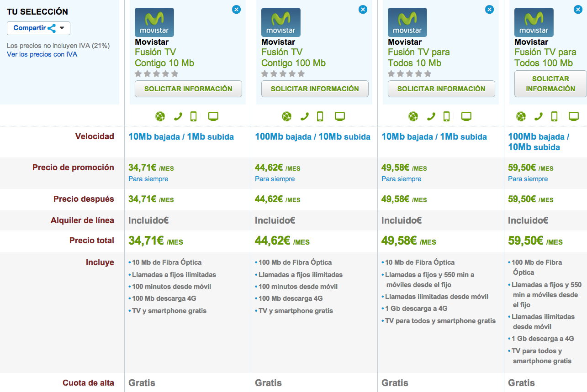Click Ver los precios con IVA link

click(42, 54)
